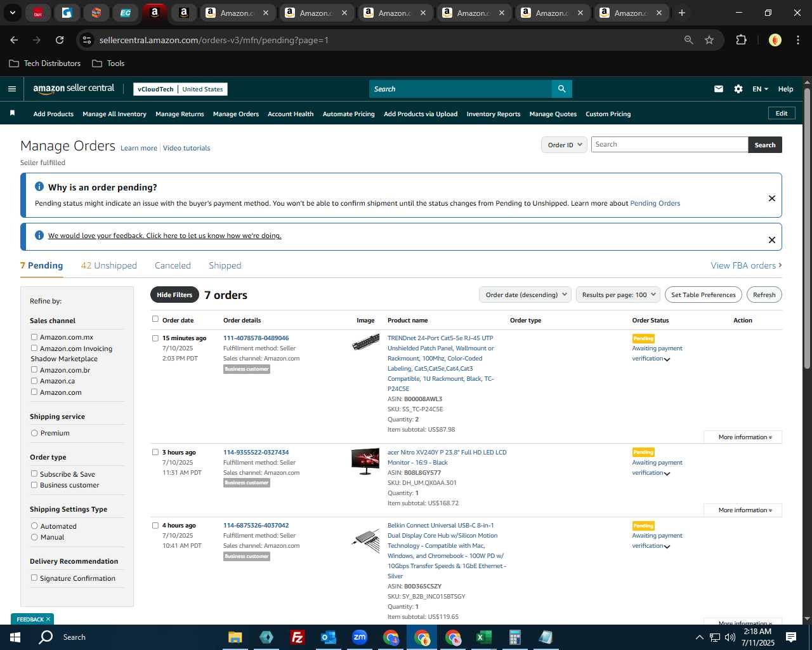
Task: Open the View FBA orders link
Action: tap(747, 265)
